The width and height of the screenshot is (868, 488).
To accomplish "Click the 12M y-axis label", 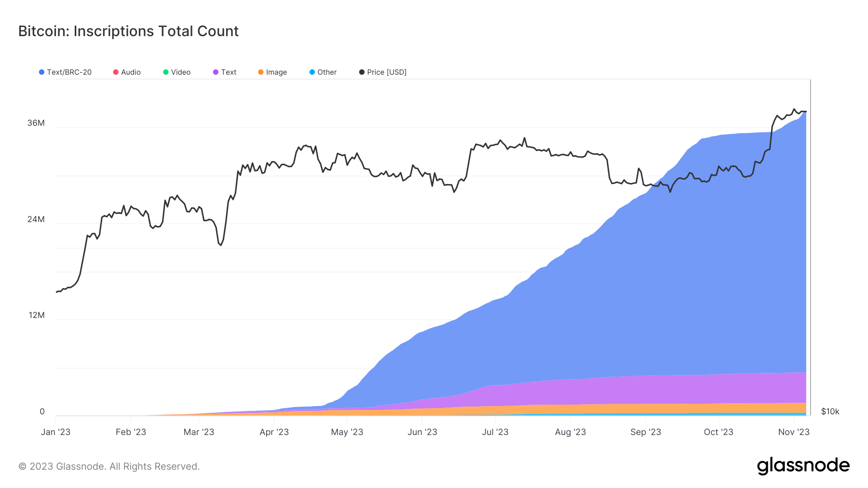I will pyautogui.click(x=36, y=315).
